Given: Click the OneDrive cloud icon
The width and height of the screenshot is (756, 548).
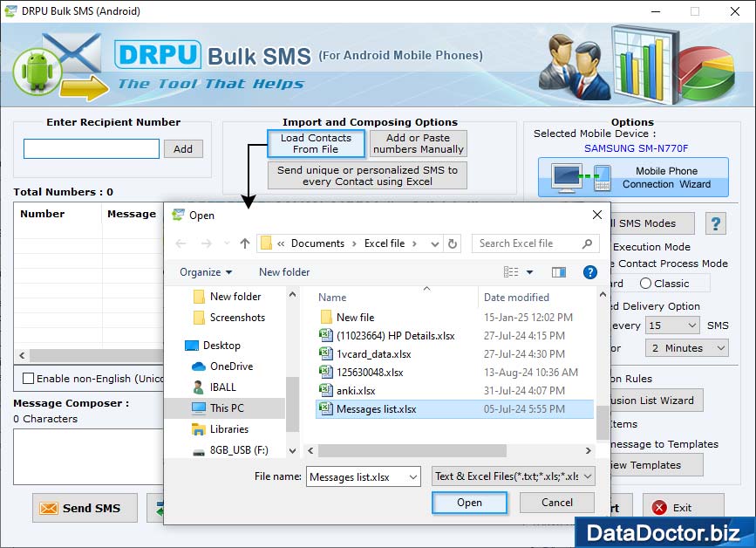Looking at the screenshot, I should pos(199,366).
